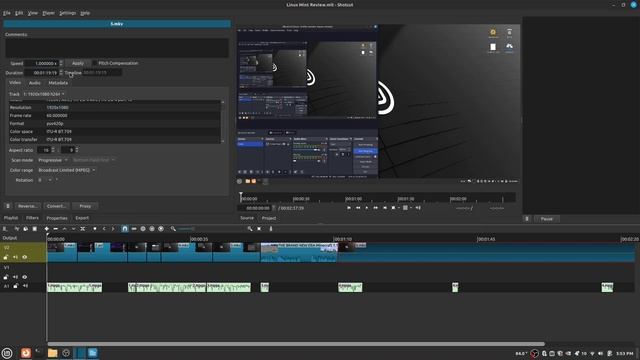Screen dimensions: 640x360
Task: Skip player to the start
Action: point(349,208)
